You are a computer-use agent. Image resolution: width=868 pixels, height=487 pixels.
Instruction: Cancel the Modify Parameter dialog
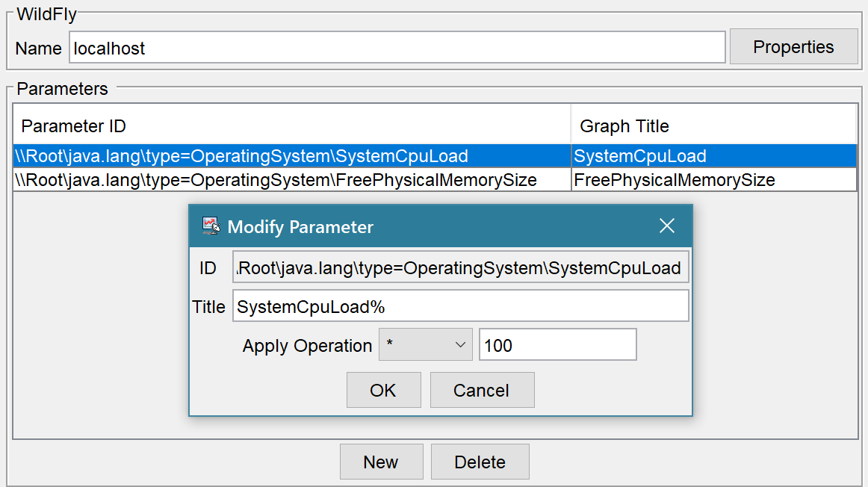482,390
